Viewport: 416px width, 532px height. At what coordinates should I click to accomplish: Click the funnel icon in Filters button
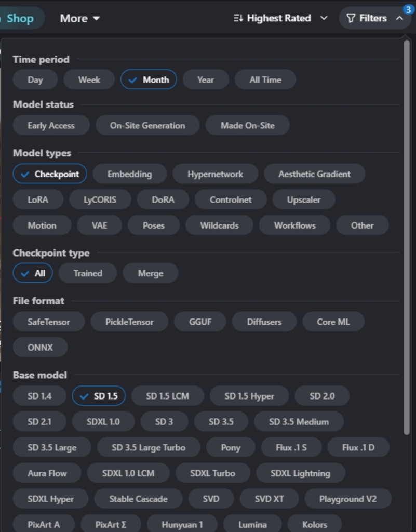pos(351,18)
